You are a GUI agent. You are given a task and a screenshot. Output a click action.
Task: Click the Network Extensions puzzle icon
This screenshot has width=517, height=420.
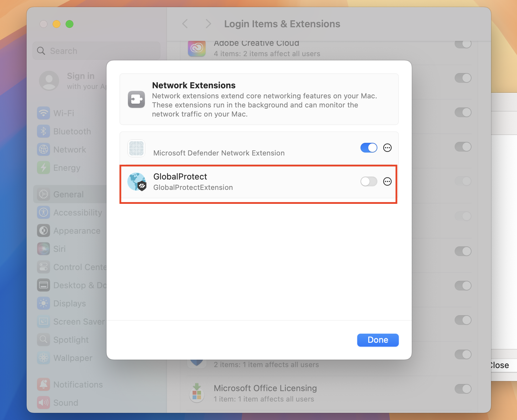coord(136,99)
